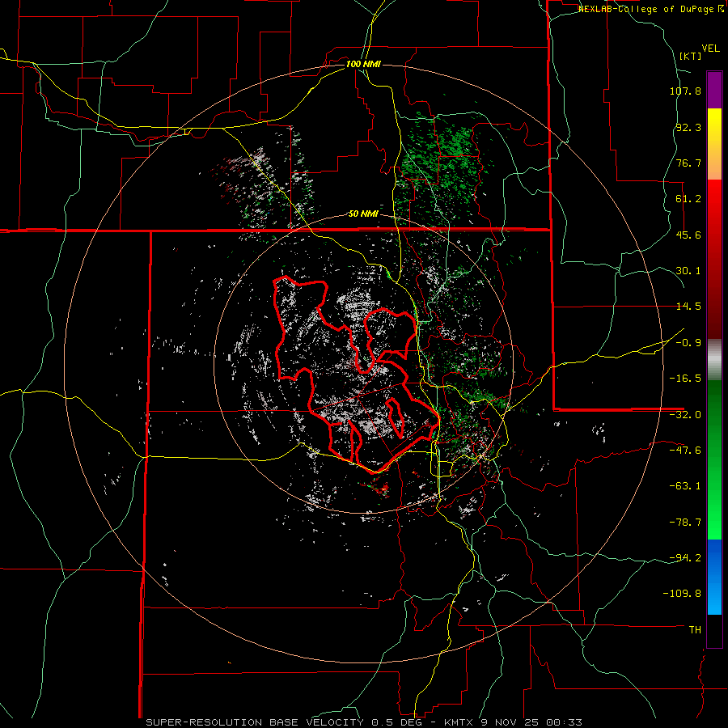Image resolution: width=728 pixels, height=728 pixels.
Task: Click the purple segment of the velocity color bar
Action: click(714, 90)
